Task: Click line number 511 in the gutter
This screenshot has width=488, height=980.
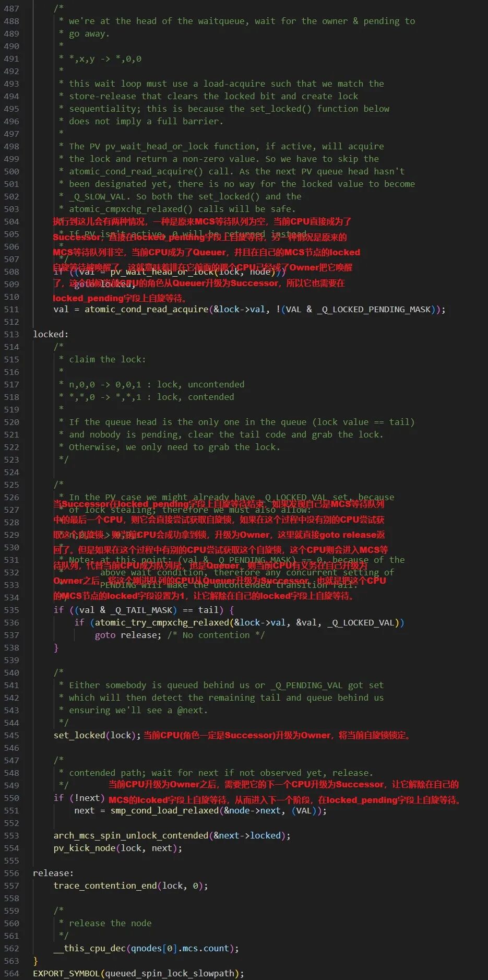Action: tap(11, 309)
